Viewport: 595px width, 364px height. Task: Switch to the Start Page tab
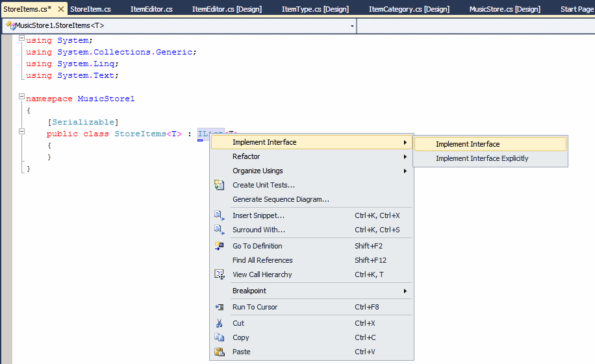pos(577,9)
